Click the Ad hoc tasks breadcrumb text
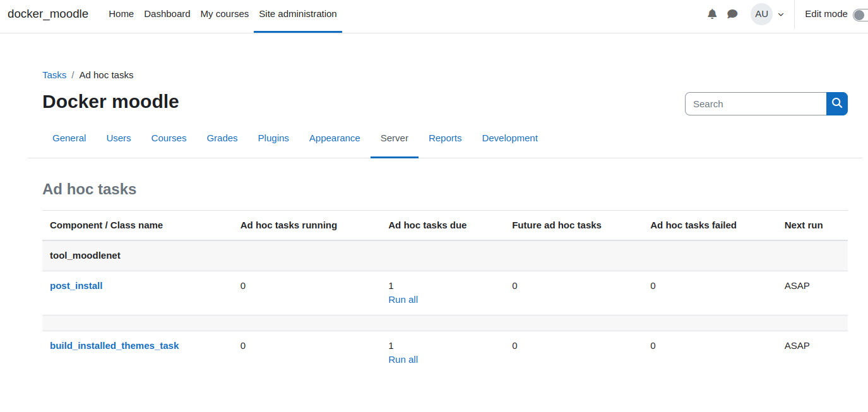This screenshot has height=412, width=868. click(x=106, y=75)
